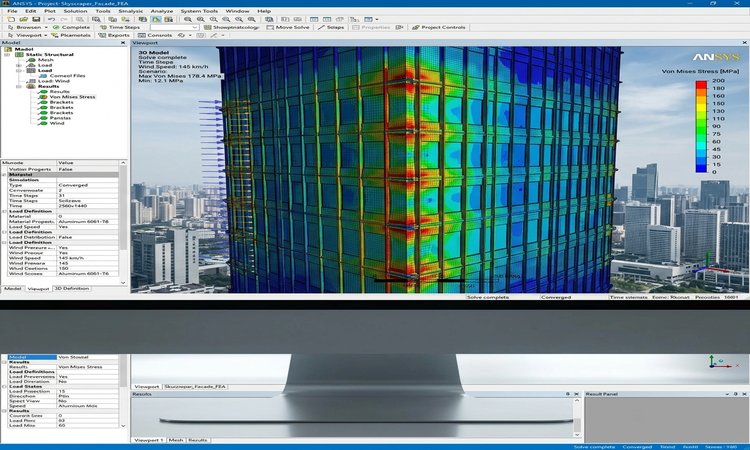Click the Undo arrow icon
Screen dimensions: 750x450
(51, 19)
